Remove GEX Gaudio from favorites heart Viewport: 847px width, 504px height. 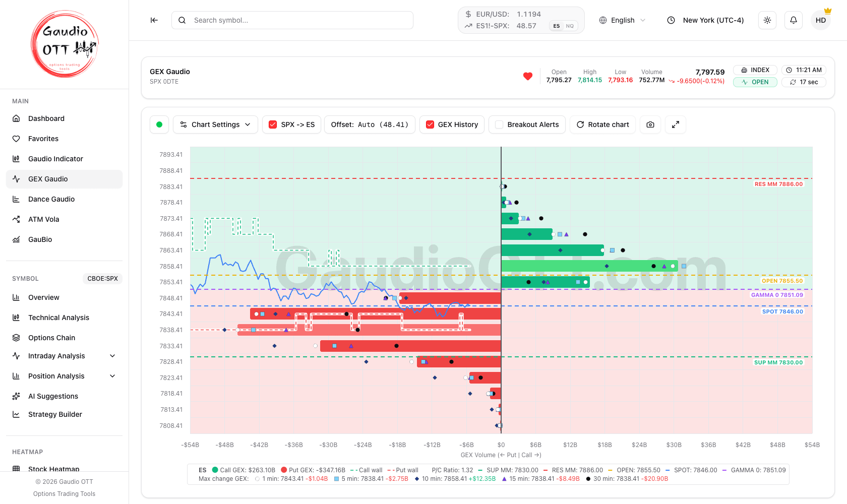(x=528, y=76)
